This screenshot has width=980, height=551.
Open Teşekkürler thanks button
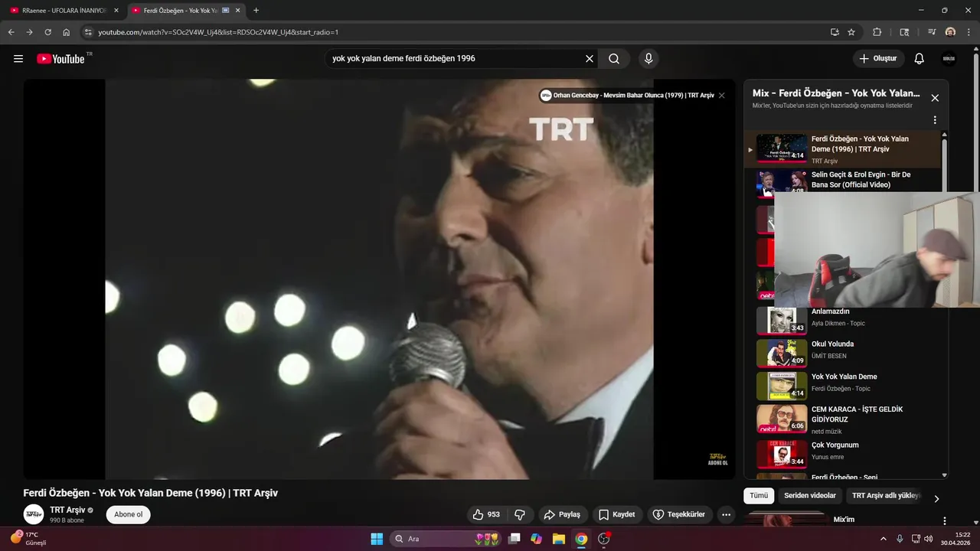(678, 514)
